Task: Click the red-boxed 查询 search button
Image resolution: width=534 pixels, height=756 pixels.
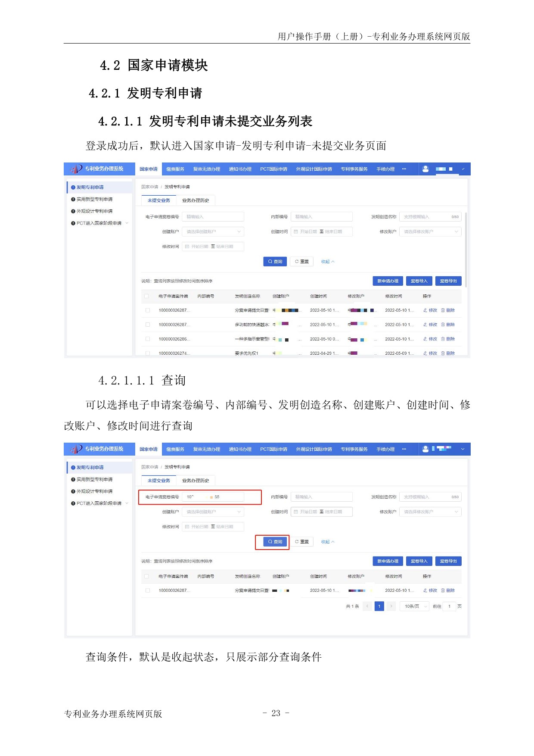Action: pos(275,542)
